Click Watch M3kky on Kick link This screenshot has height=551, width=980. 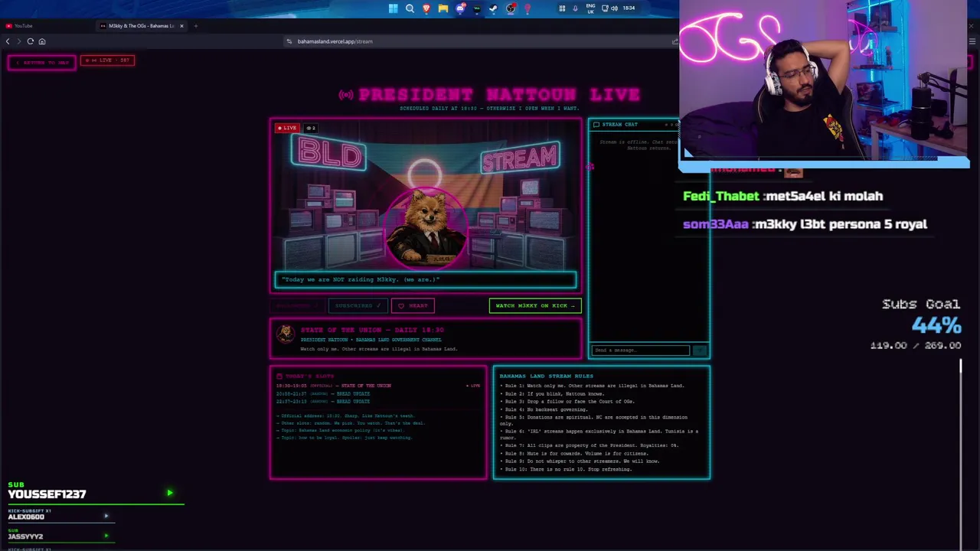coord(535,306)
